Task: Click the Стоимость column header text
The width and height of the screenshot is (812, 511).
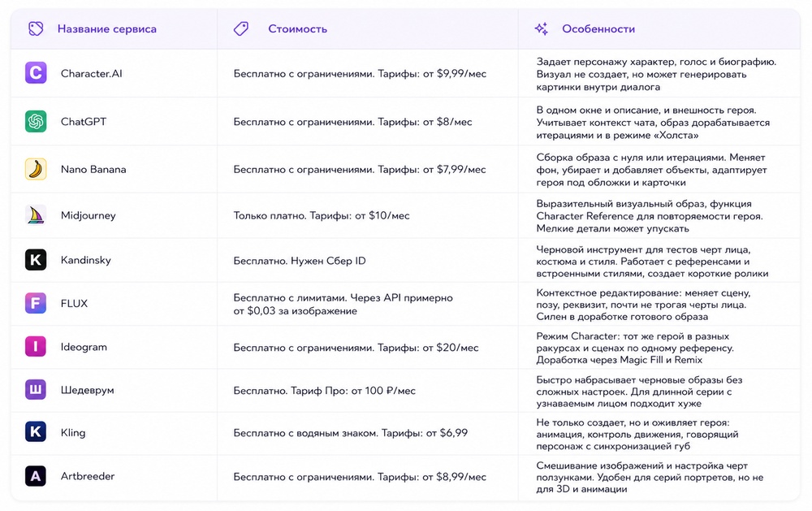Action: pyautogui.click(x=298, y=29)
